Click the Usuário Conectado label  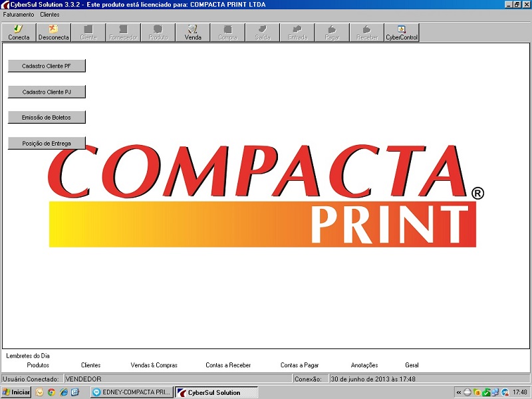tap(31, 378)
